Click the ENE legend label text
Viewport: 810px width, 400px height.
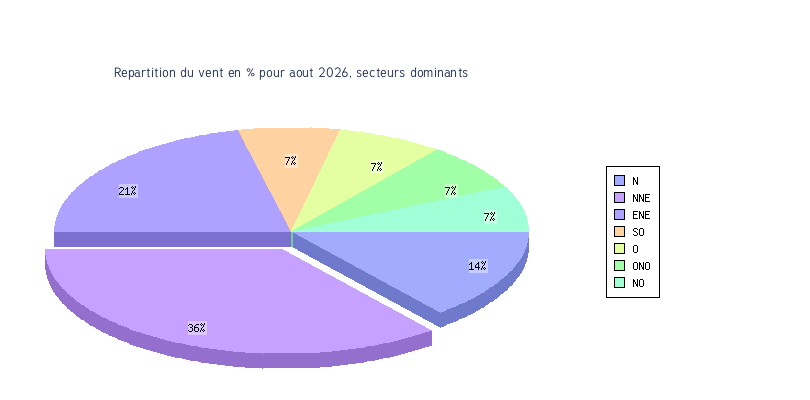(641, 215)
